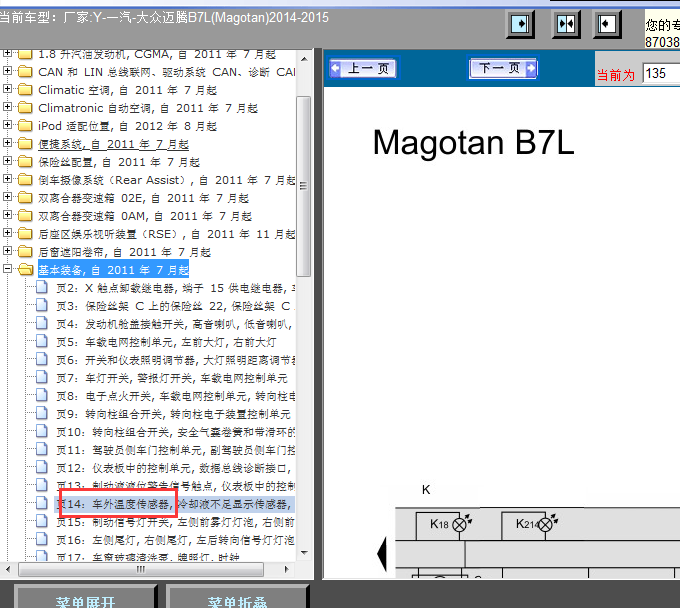The height and width of the screenshot is (608, 680).
Task: Open 页10: 转向柱组合开关, 安全气囊 page
Action: coord(176,432)
